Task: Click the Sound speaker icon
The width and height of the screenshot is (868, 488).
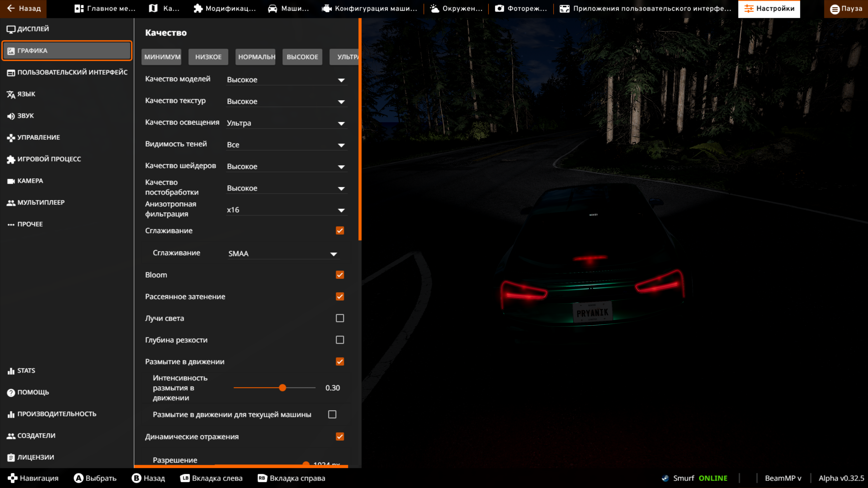Action: click(11, 116)
